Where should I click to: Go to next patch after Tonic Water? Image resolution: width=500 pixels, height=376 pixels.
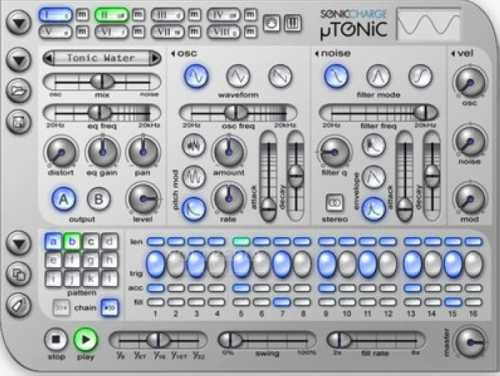pyautogui.click(x=154, y=58)
